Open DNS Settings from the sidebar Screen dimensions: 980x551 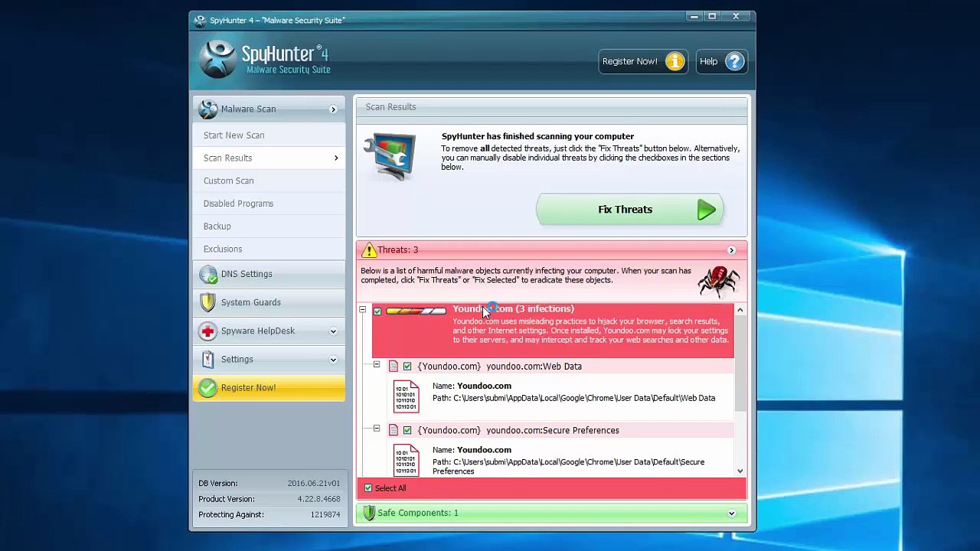click(x=269, y=274)
